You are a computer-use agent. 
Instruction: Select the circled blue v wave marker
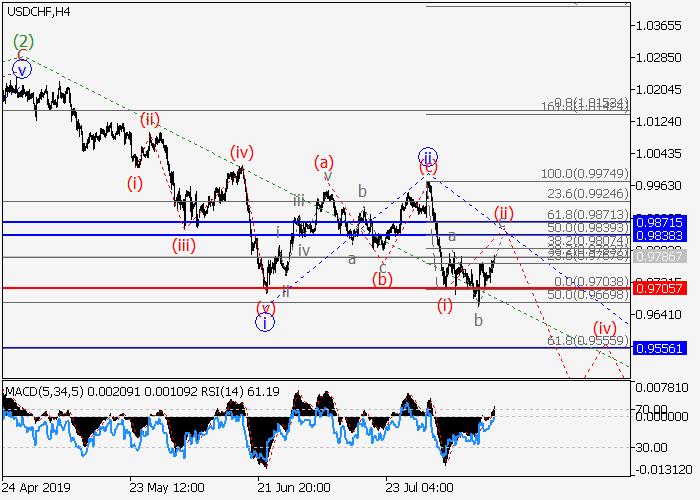tap(22, 69)
